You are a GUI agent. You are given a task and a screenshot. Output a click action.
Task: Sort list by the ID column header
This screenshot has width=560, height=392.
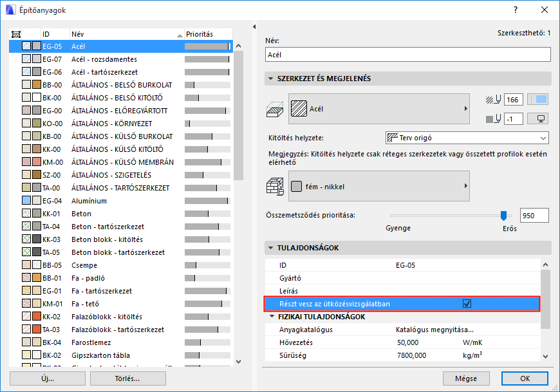(x=55, y=34)
